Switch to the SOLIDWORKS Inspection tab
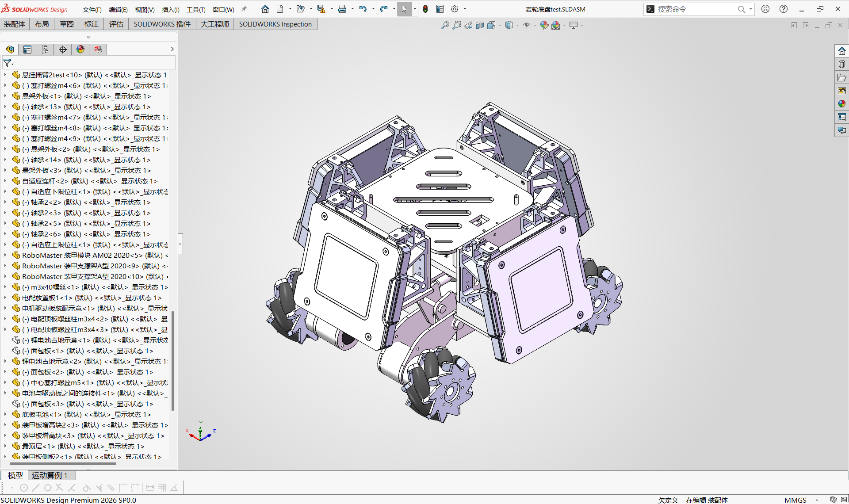The width and height of the screenshot is (849, 504). tap(275, 24)
